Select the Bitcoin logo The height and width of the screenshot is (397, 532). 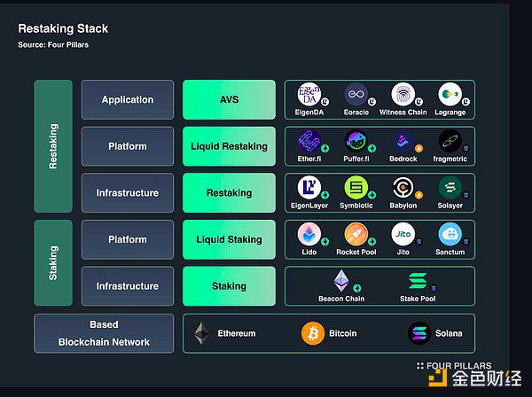[x=313, y=333]
